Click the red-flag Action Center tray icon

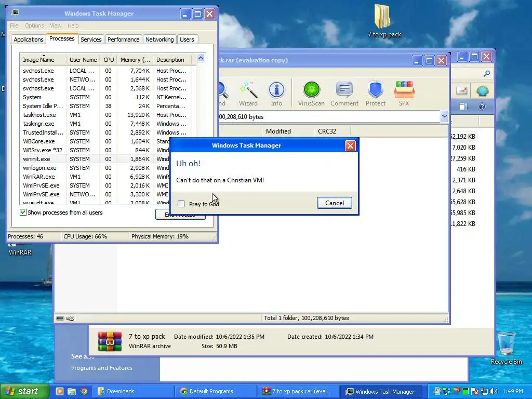click(x=475, y=391)
